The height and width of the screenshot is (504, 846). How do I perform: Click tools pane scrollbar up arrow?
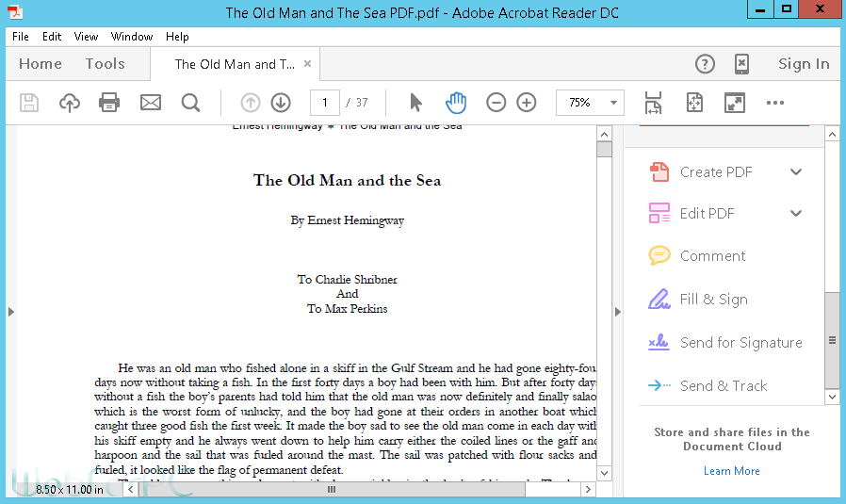[x=832, y=135]
